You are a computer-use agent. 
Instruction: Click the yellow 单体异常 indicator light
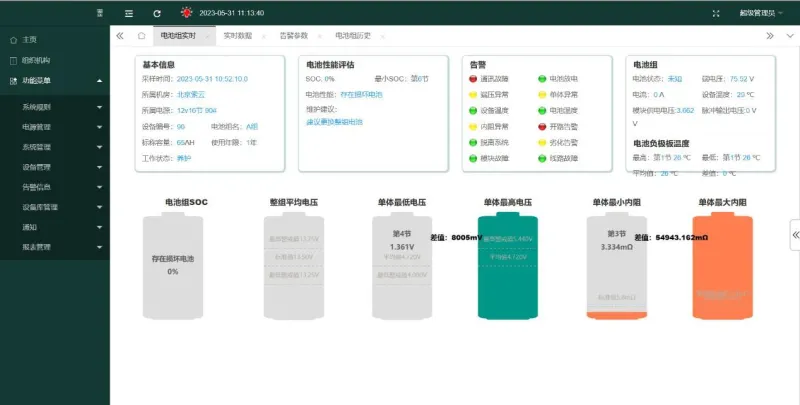click(x=542, y=95)
